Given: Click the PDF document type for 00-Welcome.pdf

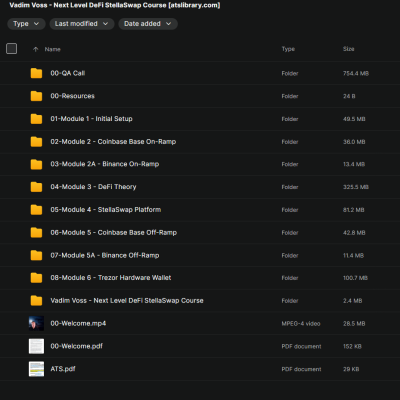Looking at the screenshot, I should point(301,347).
